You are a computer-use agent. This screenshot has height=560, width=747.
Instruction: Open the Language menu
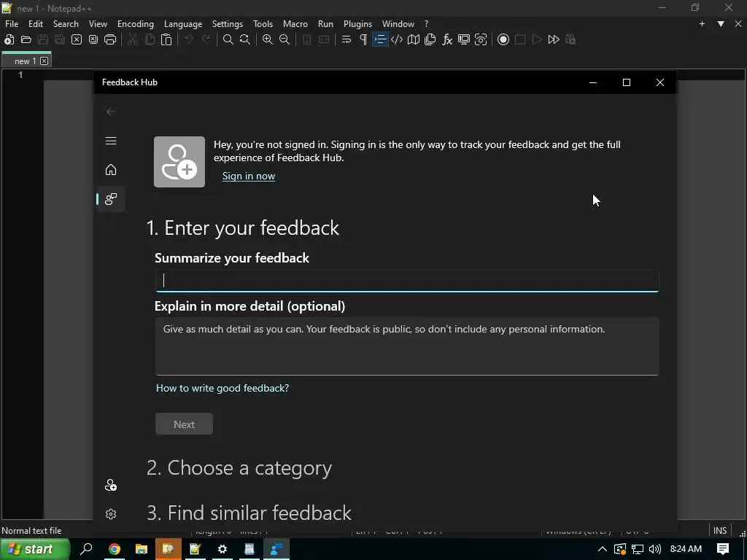coord(183,24)
